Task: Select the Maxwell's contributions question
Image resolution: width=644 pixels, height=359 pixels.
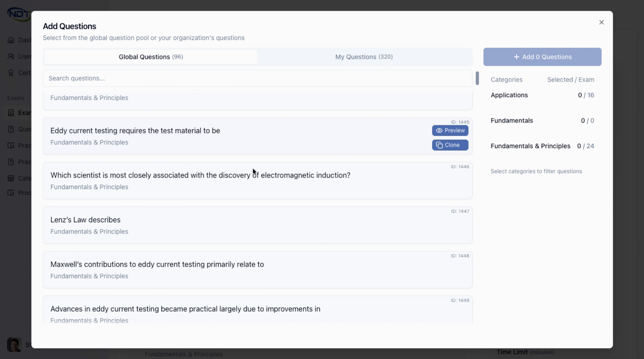Action: pos(257,270)
